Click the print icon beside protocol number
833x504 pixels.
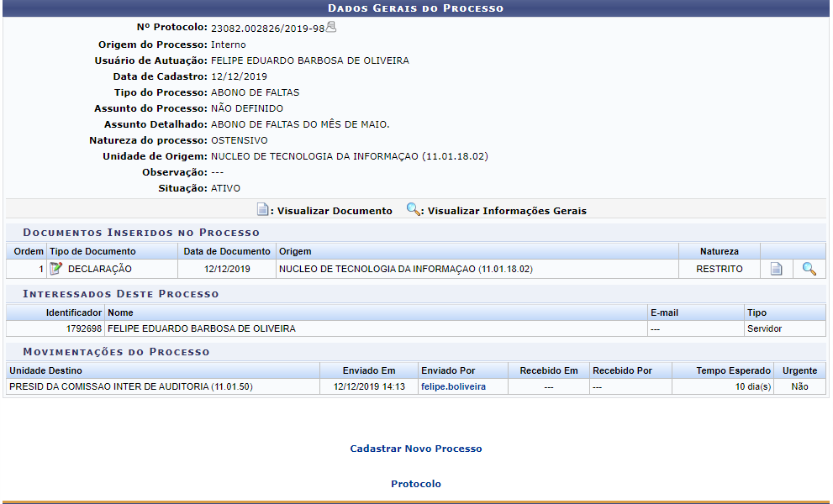click(331, 27)
